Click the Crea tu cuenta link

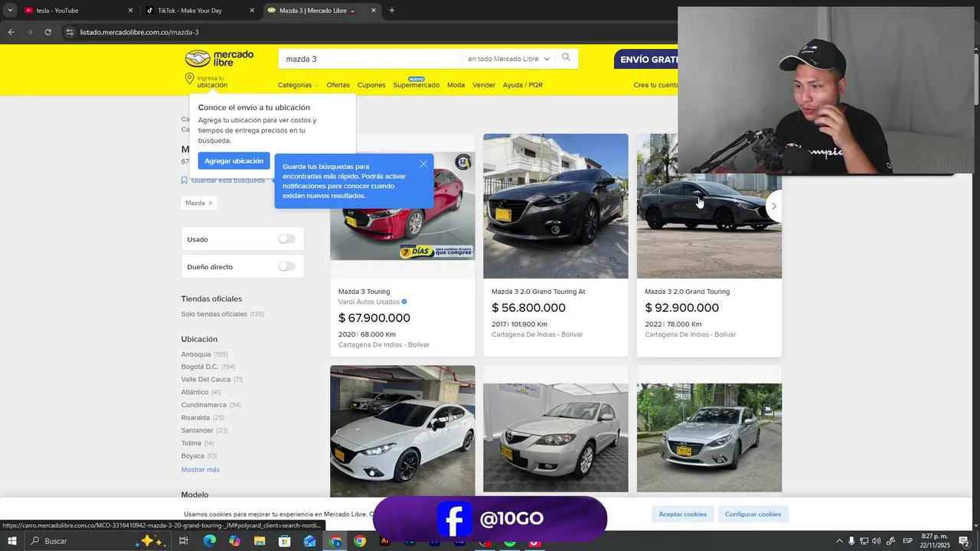coord(655,85)
